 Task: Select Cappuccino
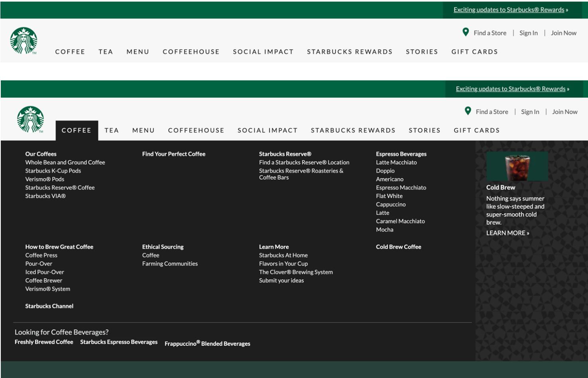[x=391, y=204]
